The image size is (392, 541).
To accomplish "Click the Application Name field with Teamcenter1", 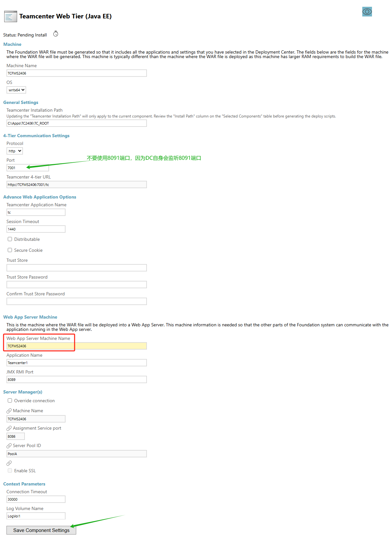I will [77, 363].
